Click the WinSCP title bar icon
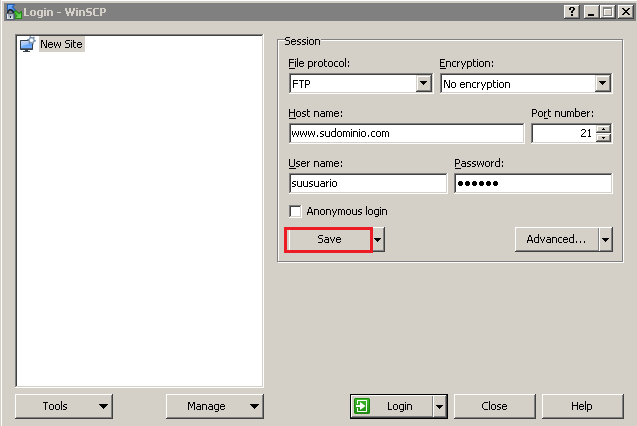 [14, 12]
